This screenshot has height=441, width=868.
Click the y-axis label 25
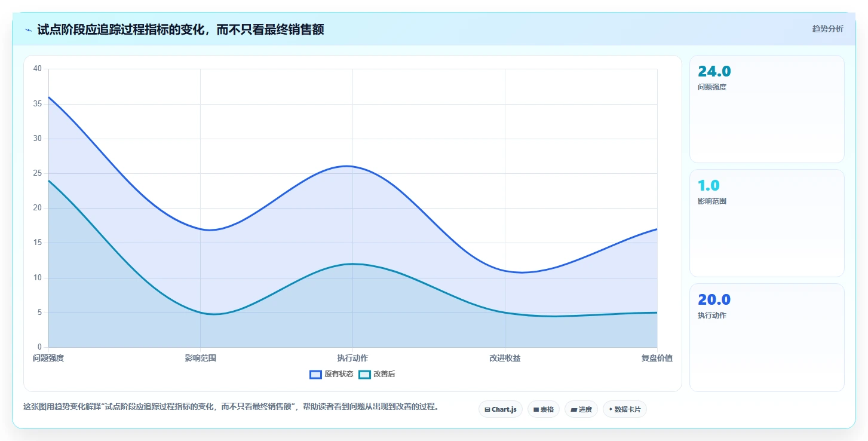coord(38,173)
